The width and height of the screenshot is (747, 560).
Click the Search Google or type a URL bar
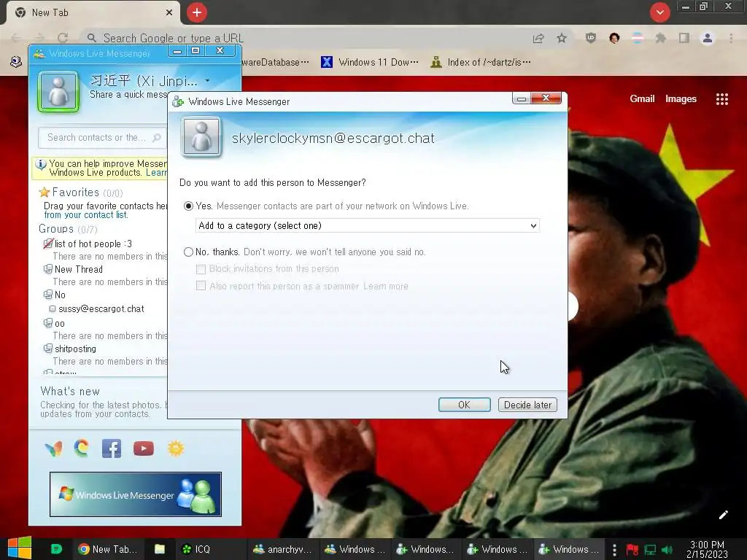tap(305, 38)
